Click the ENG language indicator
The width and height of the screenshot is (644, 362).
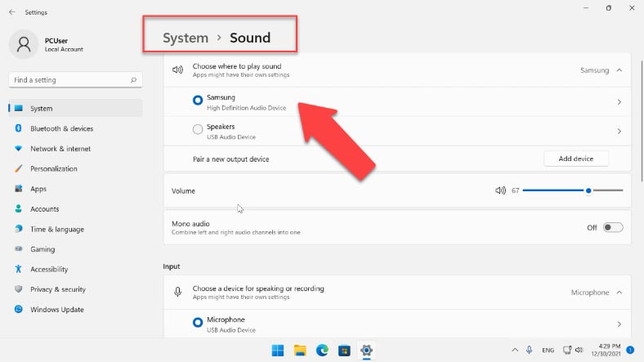pyautogui.click(x=548, y=350)
